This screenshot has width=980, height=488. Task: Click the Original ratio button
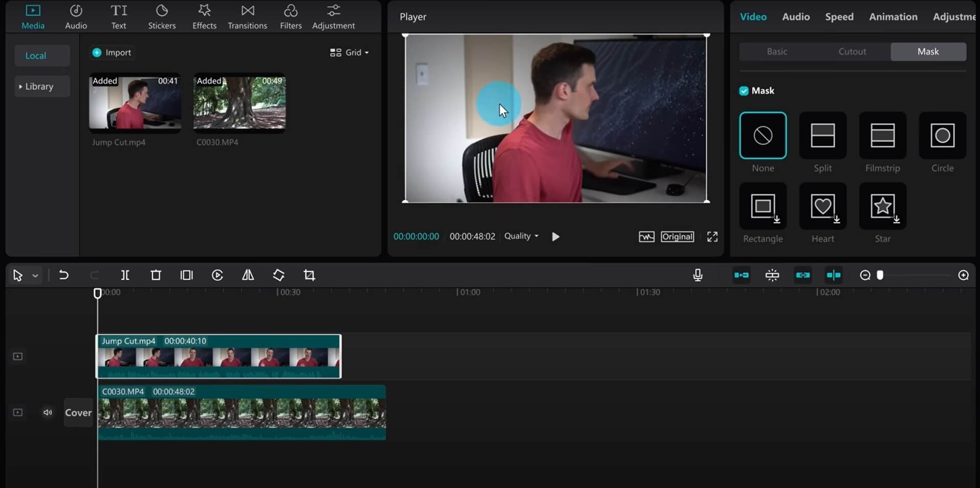click(x=677, y=236)
